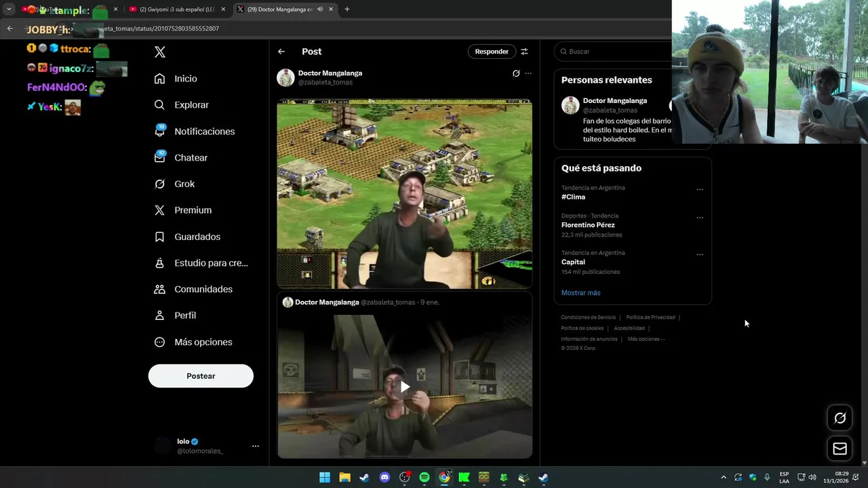The width and height of the screenshot is (868, 488).
Task: Open Discord from taskbar
Action: (384, 477)
